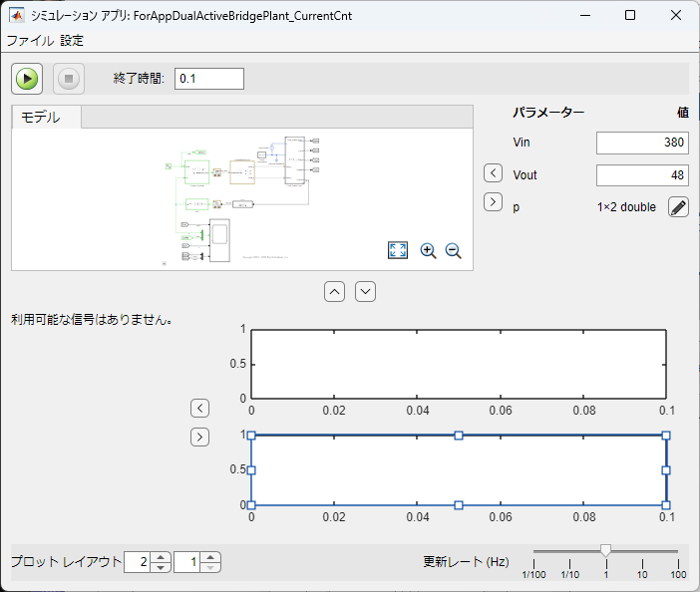
Task: Minimize the simulation app window
Action: 585,15
